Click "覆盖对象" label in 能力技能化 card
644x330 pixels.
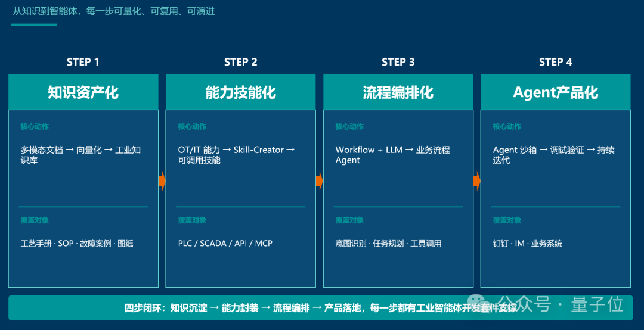pyautogui.click(x=192, y=220)
